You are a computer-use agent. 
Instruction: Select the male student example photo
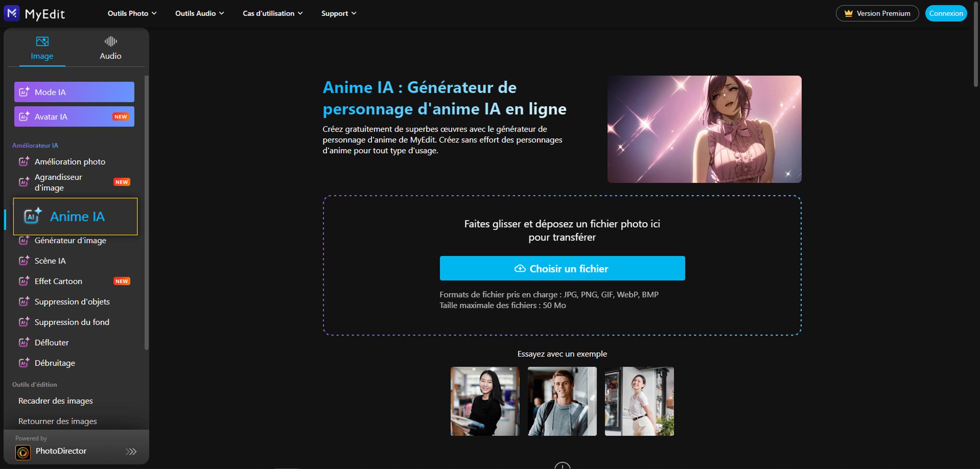562,401
